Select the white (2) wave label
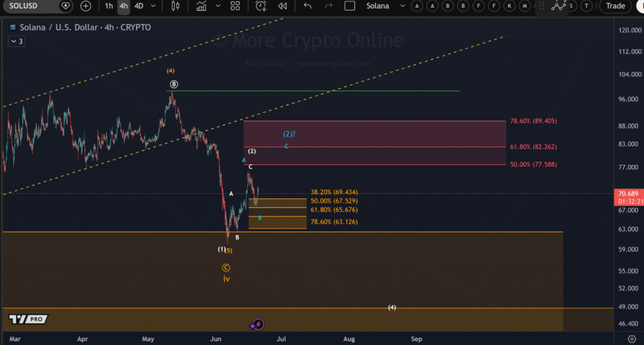The image size is (644, 345). click(252, 151)
